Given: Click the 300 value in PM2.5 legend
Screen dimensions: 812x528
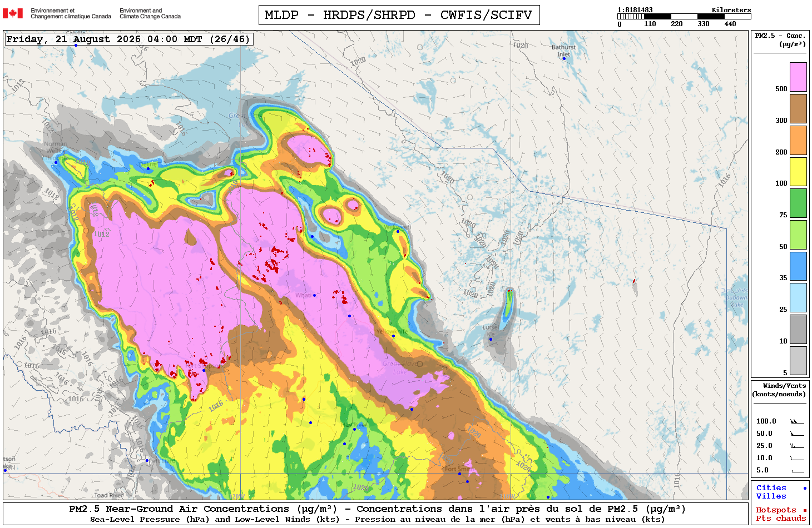Looking at the screenshot, I should [781, 121].
